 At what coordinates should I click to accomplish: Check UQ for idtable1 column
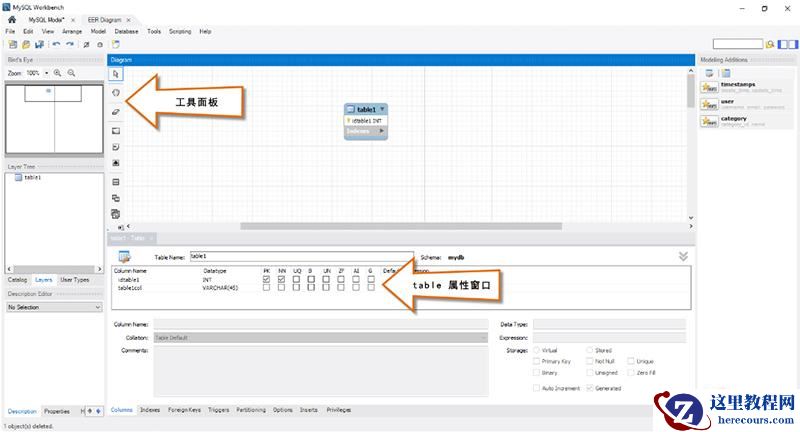point(296,279)
